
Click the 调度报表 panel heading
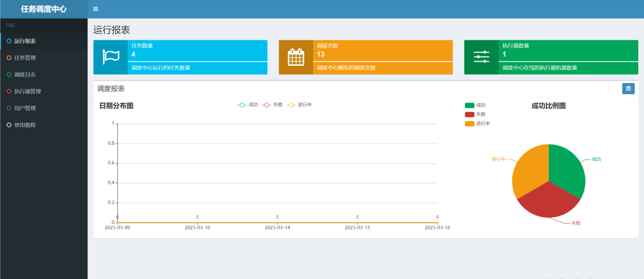pos(111,89)
